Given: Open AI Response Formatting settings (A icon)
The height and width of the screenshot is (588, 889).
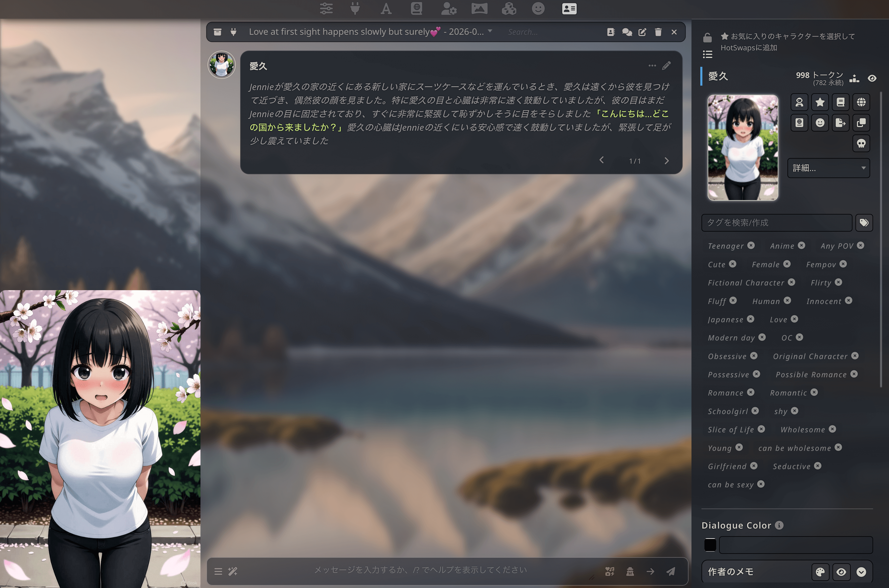Looking at the screenshot, I should [x=386, y=8].
